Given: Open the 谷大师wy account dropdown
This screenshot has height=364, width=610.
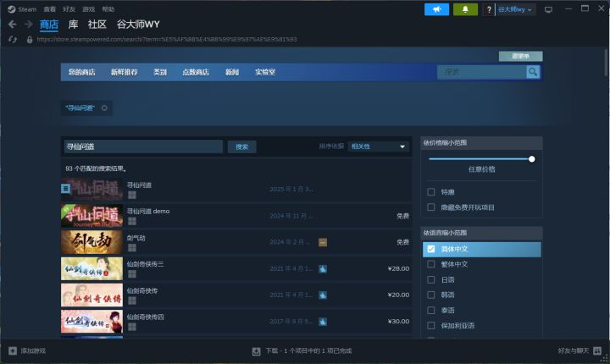Looking at the screenshot, I should pyautogui.click(x=515, y=9).
